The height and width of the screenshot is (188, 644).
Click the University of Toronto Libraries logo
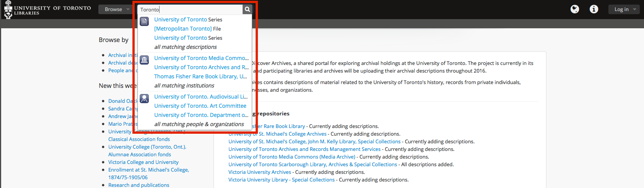[x=47, y=10]
